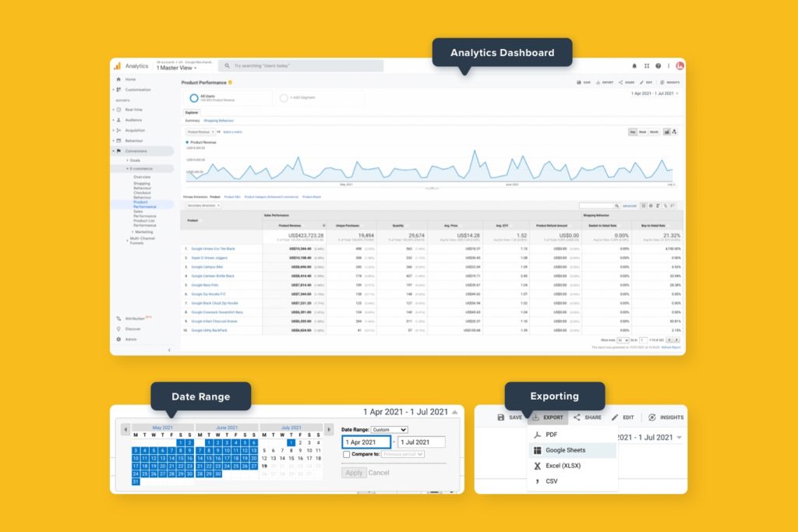Screen dimensions: 798x532
Task: Click the Discover lightbulb icon
Action: [x=118, y=329]
